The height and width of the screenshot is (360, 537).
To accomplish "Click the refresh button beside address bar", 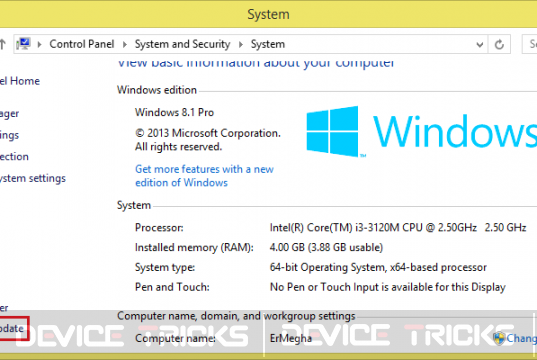I will tap(499, 44).
